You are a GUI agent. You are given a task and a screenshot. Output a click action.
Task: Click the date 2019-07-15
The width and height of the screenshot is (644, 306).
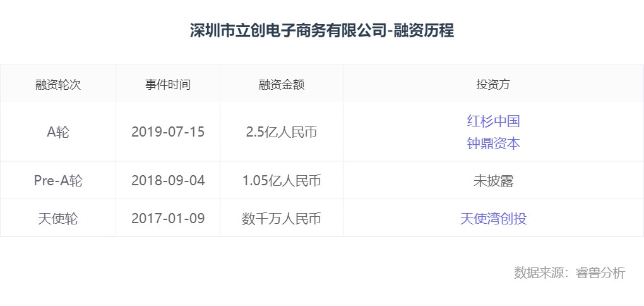(168, 132)
